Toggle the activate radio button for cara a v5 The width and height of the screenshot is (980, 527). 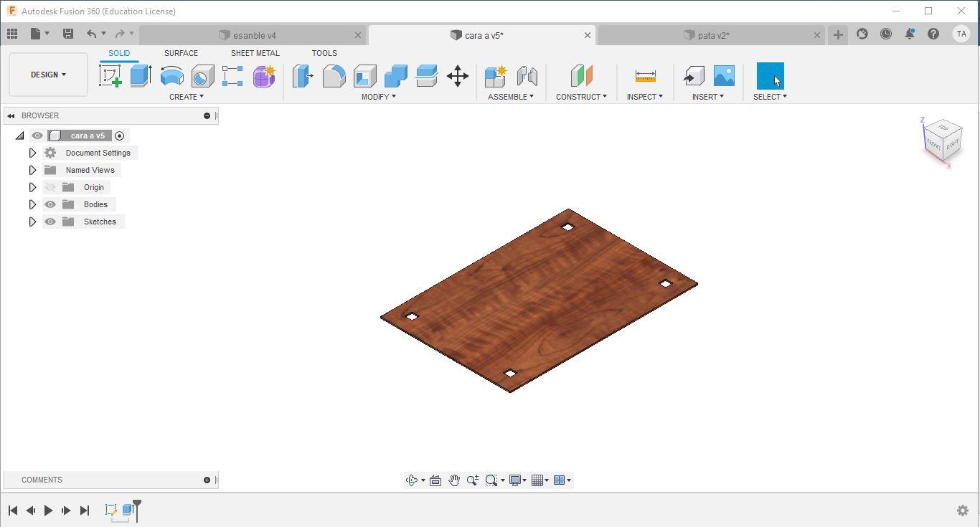point(120,136)
